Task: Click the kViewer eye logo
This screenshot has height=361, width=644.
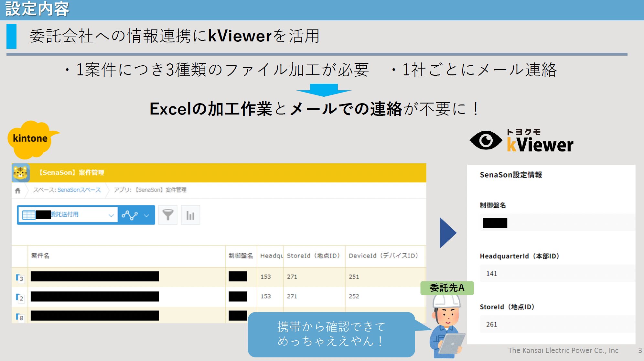Action: 486,141
